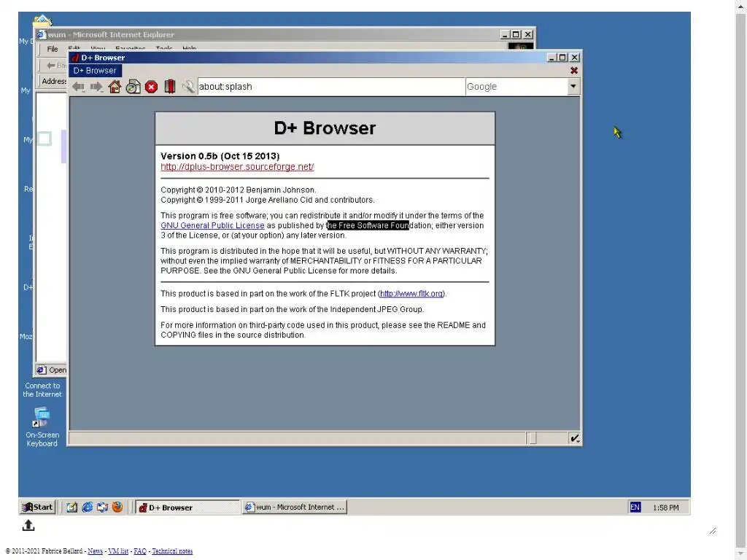747x560 pixels.
Task: Click the D+ Browser splash heading
Action: coord(325,128)
